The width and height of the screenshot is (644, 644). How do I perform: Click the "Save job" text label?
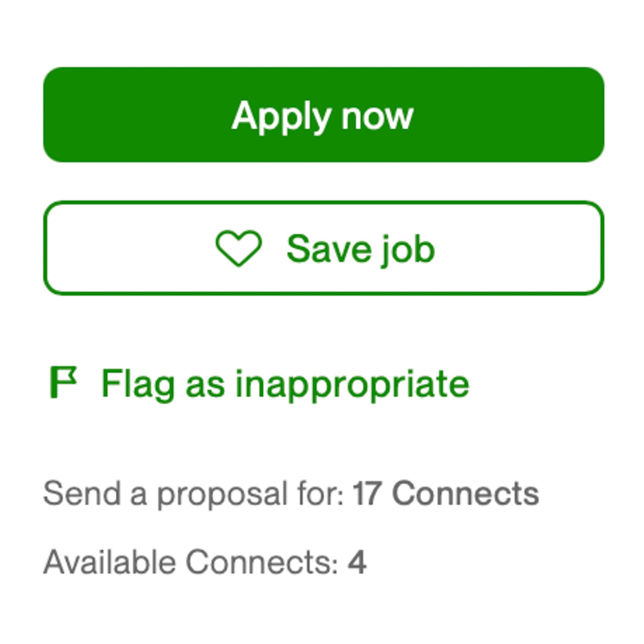pyautogui.click(x=360, y=249)
